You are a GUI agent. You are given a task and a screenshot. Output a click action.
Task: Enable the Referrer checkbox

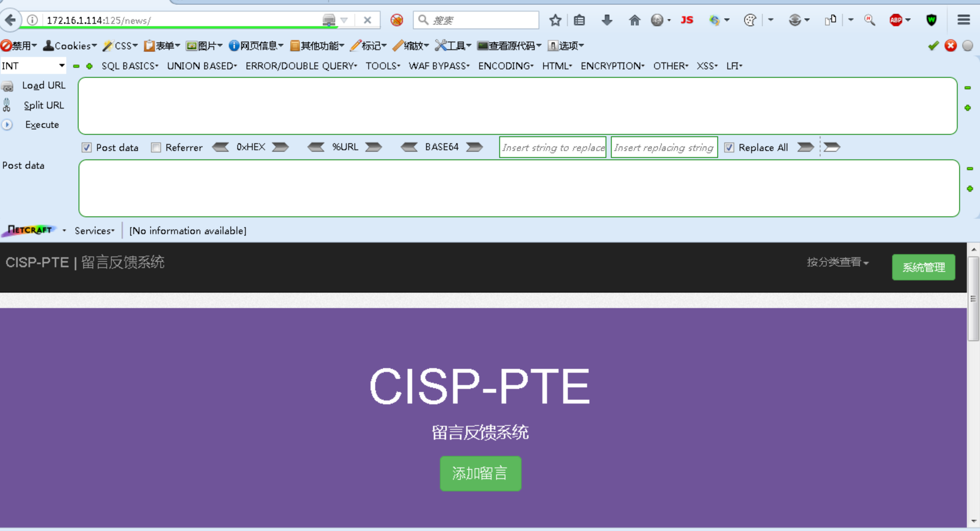(x=156, y=147)
